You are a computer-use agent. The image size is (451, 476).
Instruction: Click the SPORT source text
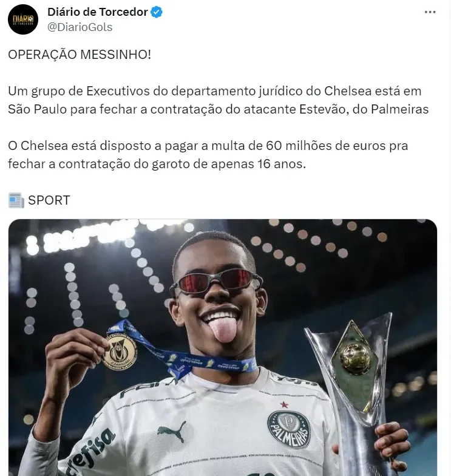[x=49, y=200]
